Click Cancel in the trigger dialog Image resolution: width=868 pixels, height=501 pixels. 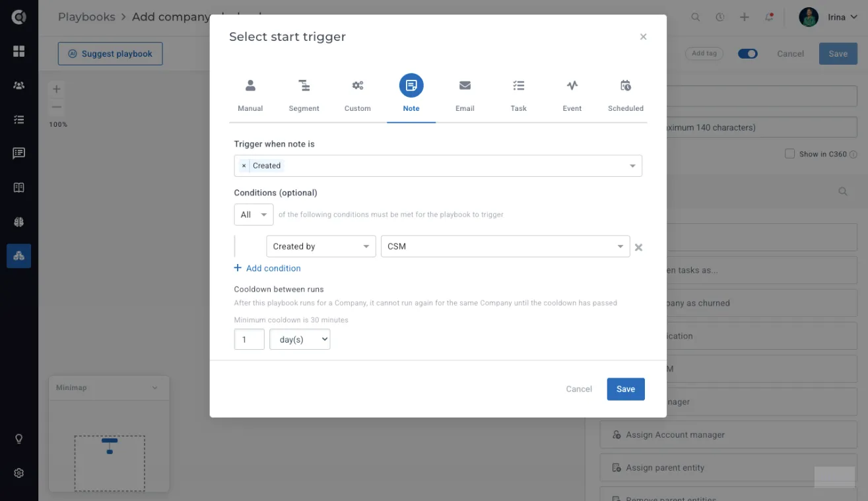(579, 389)
